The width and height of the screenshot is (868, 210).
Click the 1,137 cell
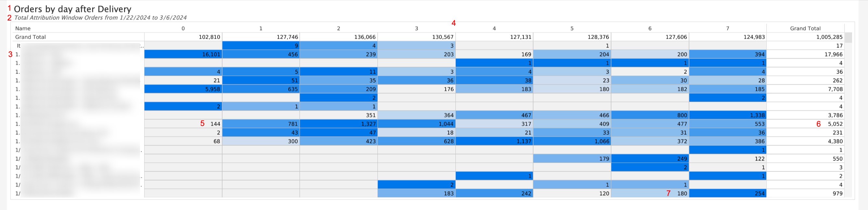click(494, 141)
